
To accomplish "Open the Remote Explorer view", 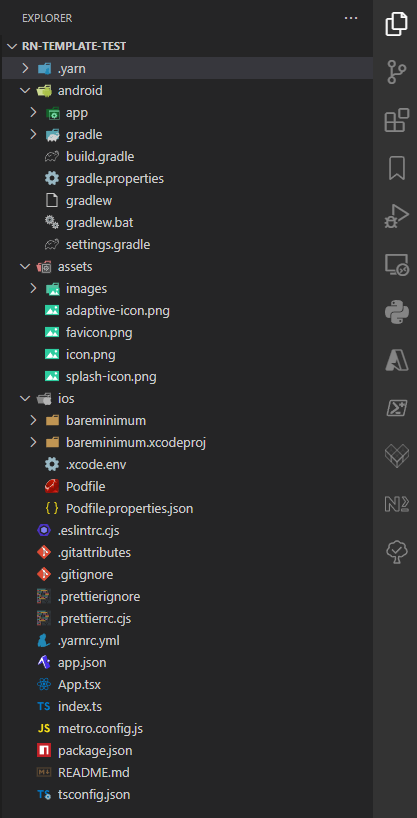I will click(396, 264).
